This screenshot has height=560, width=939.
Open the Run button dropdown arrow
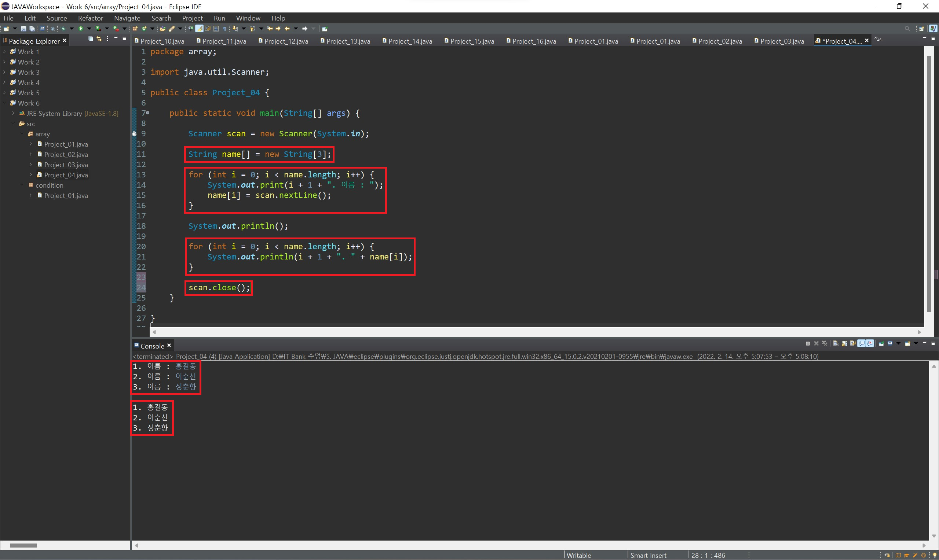(89, 29)
